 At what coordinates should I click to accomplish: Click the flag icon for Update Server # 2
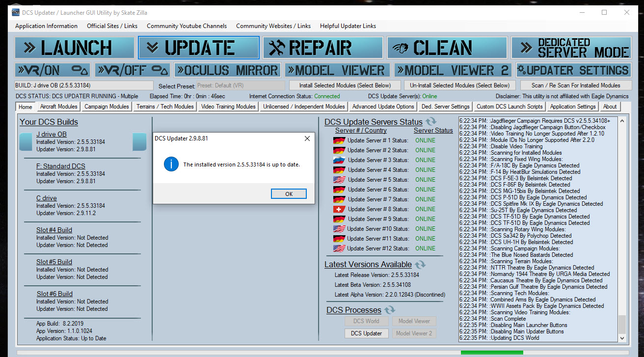point(339,150)
